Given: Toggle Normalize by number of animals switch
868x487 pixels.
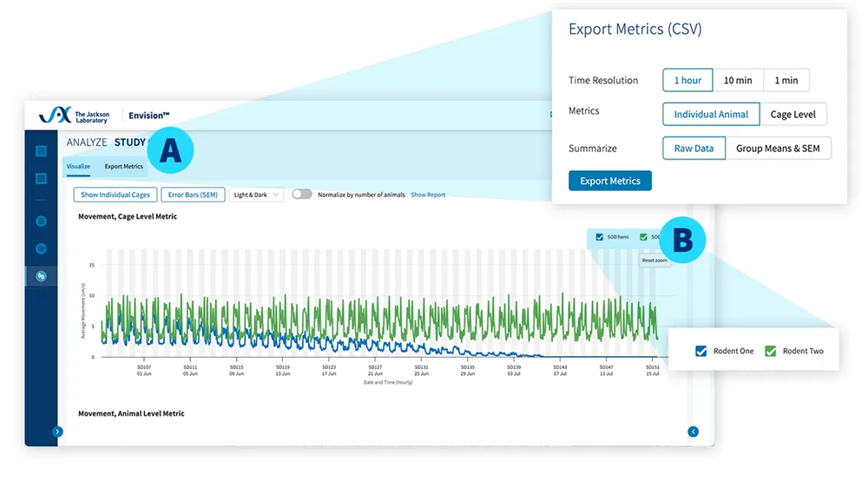Looking at the screenshot, I should click(302, 195).
